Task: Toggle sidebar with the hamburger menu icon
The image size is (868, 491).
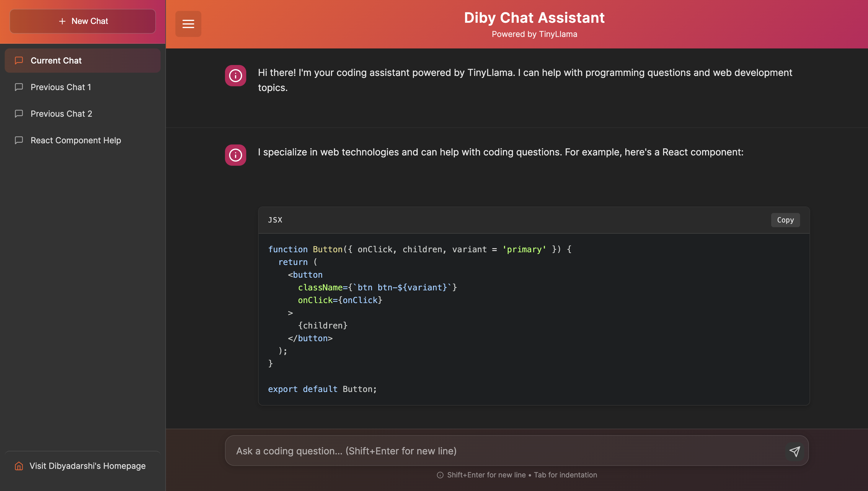Action: (188, 24)
